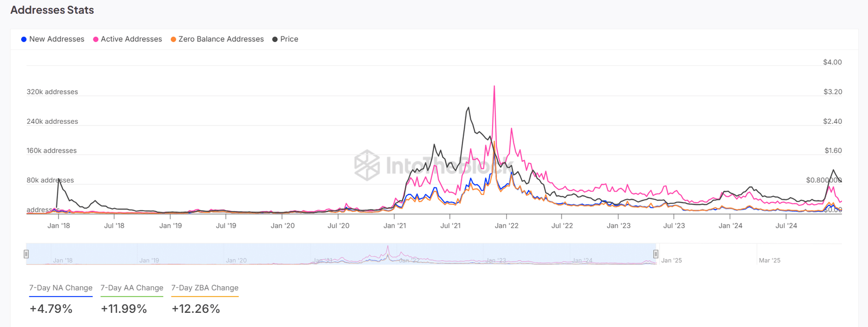
Task: Click the +11.99% change value
Action: click(124, 309)
